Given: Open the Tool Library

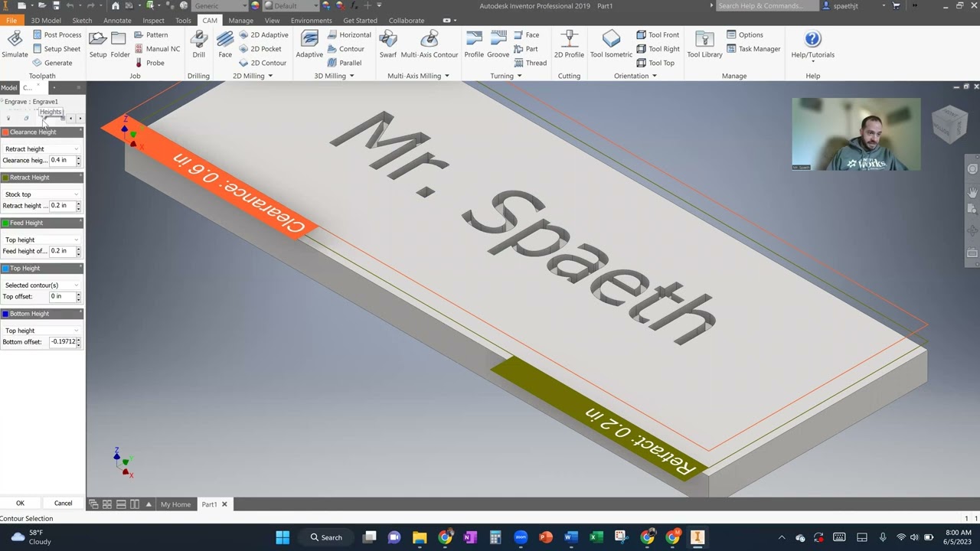Looking at the screenshot, I should [x=704, y=44].
